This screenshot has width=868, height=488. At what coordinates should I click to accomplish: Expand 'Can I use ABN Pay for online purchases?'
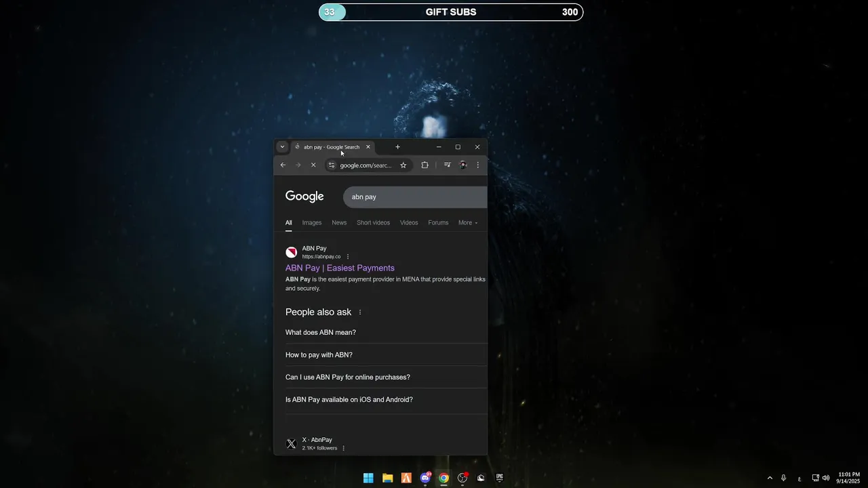click(387, 377)
